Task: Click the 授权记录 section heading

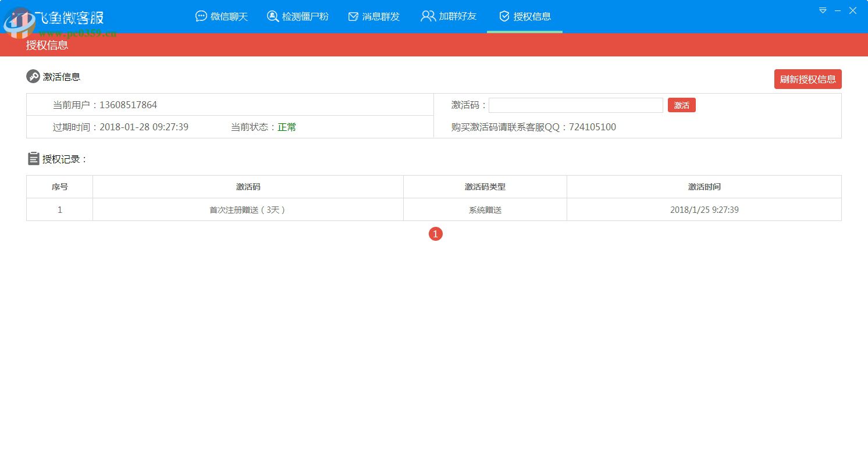Action: 64,159
